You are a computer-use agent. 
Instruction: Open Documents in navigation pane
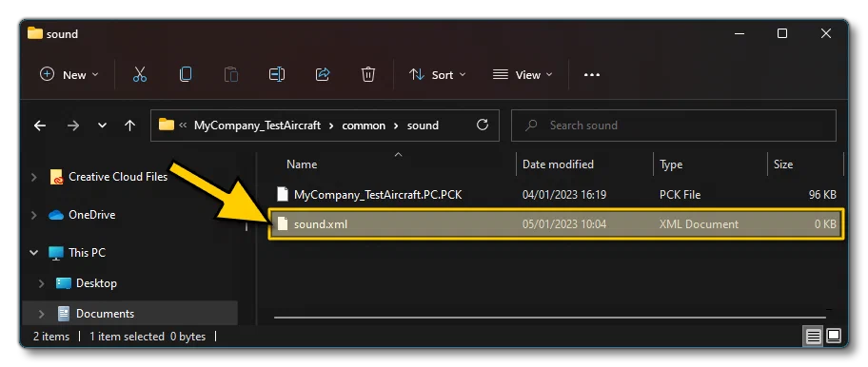click(106, 314)
